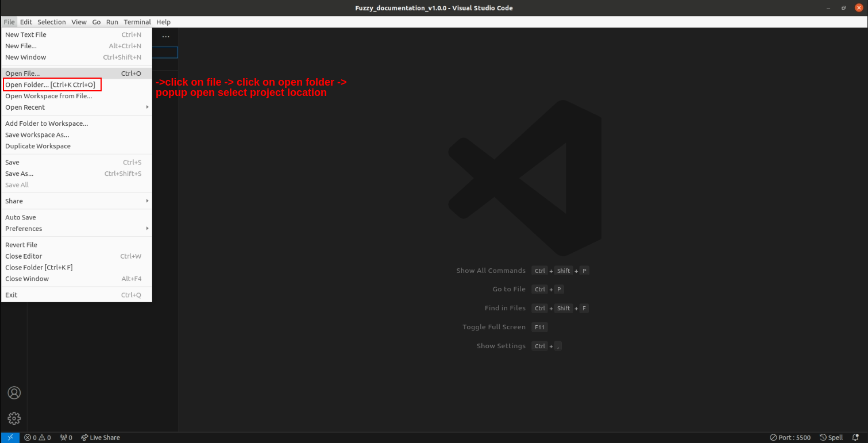Choose Add Folder to Workspace...
The image size is (868, 443).
[x=47, y=124]
